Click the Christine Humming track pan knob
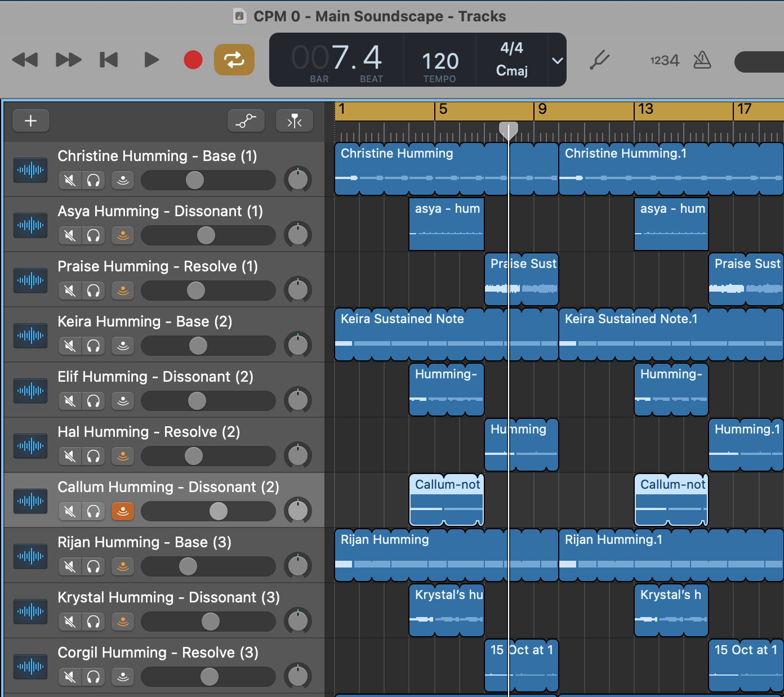 coord(297,180)
